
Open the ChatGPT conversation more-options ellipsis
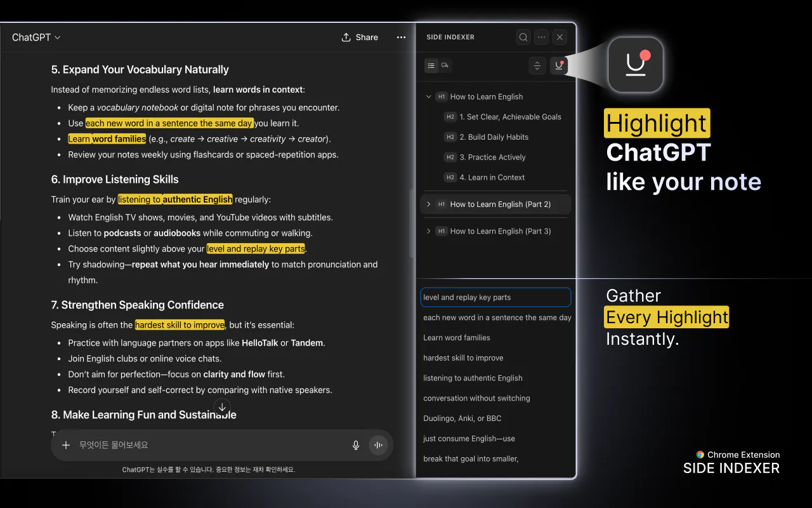coord(401,37)
